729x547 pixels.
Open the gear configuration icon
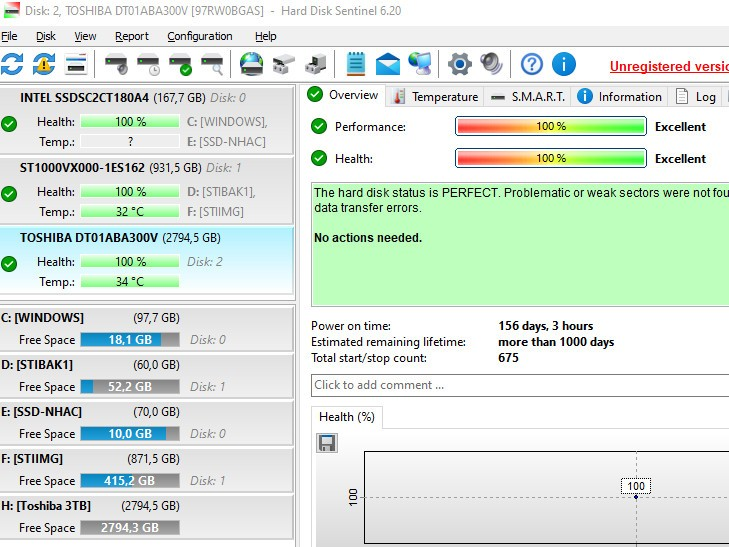tap(460, 64)
